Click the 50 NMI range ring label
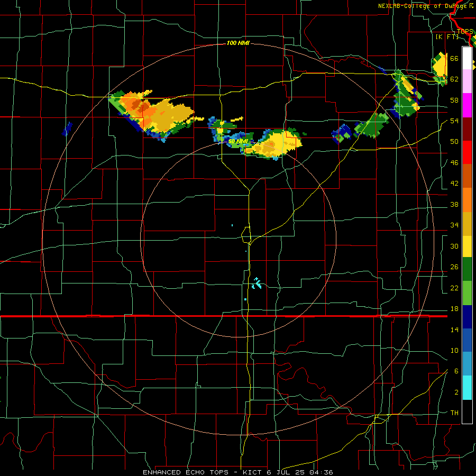The width and height of the screenshot is (476, 476). 237,141
